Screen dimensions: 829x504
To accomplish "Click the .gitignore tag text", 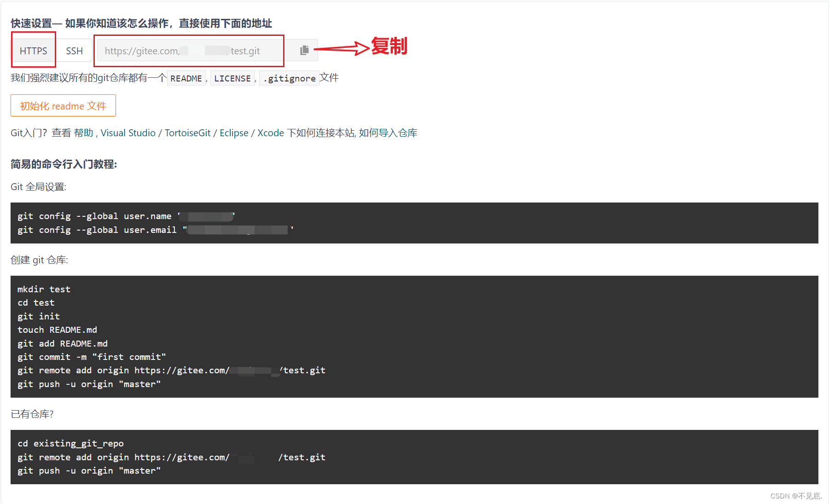I will pyautogui.click(x=290, y=78).
